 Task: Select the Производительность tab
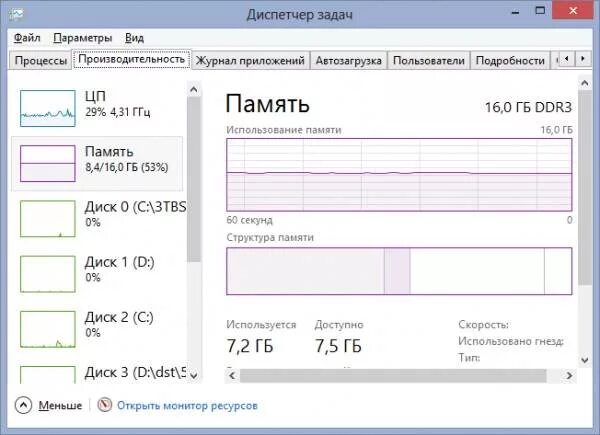132,59
